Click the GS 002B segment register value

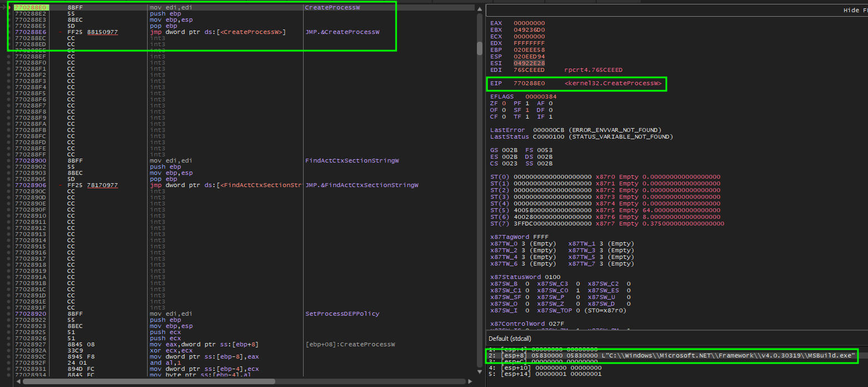point(509,150)
